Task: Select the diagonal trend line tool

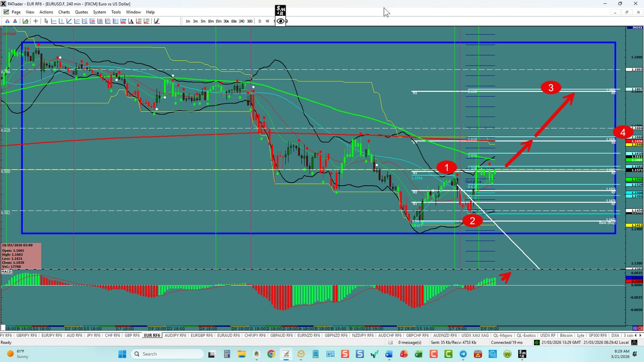Action: pos(69,21)
